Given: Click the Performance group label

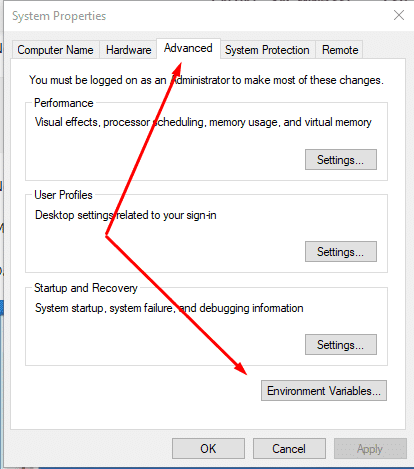Looking at the screenshot, I should (x=64, y=103).
